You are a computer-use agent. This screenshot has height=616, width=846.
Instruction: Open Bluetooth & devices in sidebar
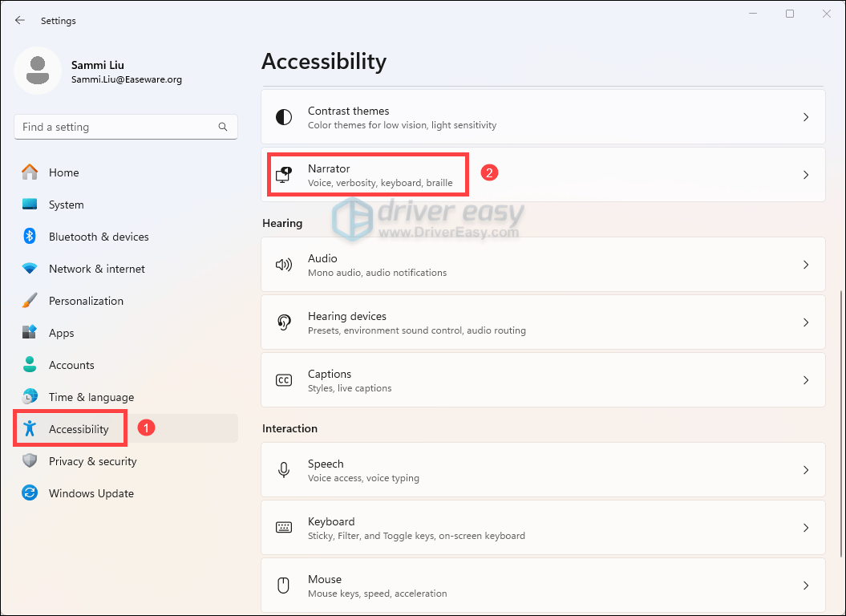99,237
